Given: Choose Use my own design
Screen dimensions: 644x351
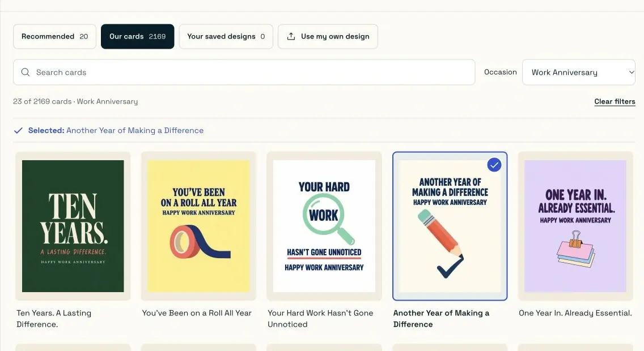Looking at the screenshot, I should (x=328, y=36).
